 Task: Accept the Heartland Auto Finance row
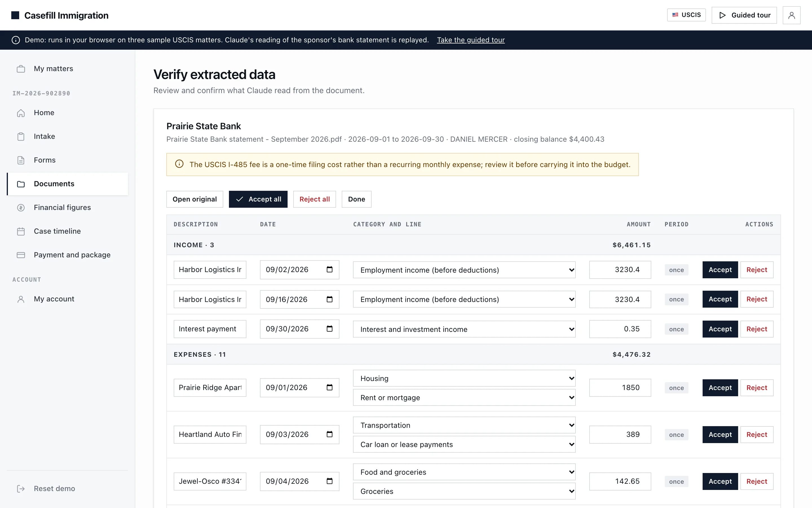tap(720, 434)
